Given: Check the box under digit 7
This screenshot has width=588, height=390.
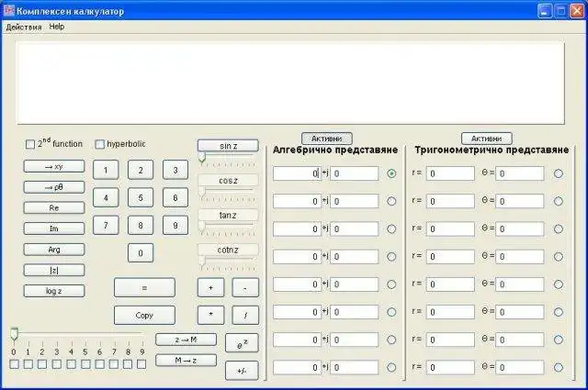Looking at the screenshot, I should click(x=114, y=364).
